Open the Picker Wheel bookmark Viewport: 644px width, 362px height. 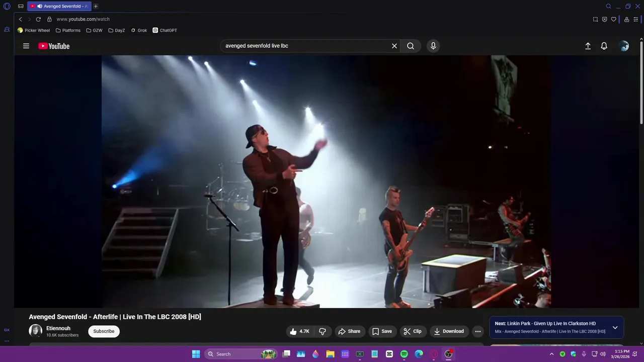click(34, 30)
